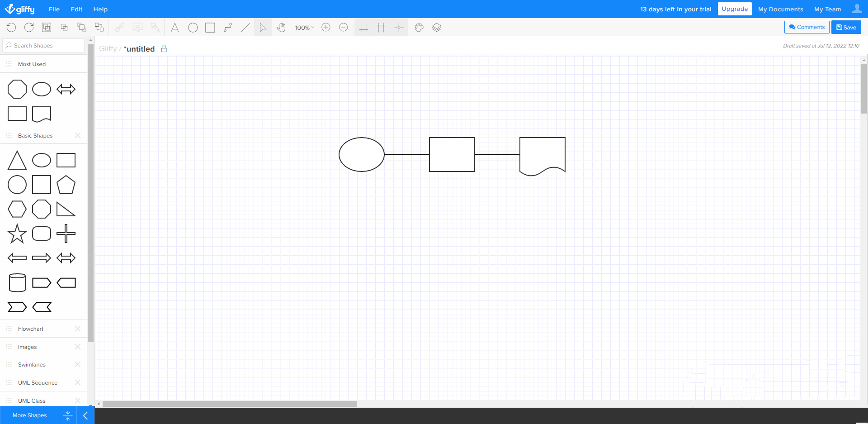868x424 pixels.
Task: Expand the UML Sequence section
Action: (38, 383)
